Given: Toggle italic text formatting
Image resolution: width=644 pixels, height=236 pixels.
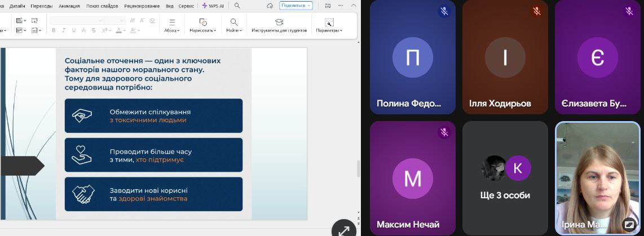Looking at the screenshot, I should point(64,30).
